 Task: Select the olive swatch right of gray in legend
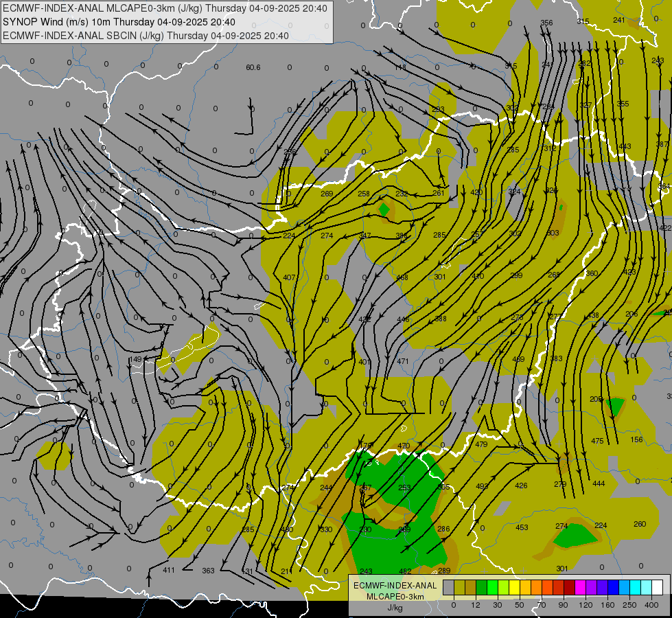coord(459,587)
